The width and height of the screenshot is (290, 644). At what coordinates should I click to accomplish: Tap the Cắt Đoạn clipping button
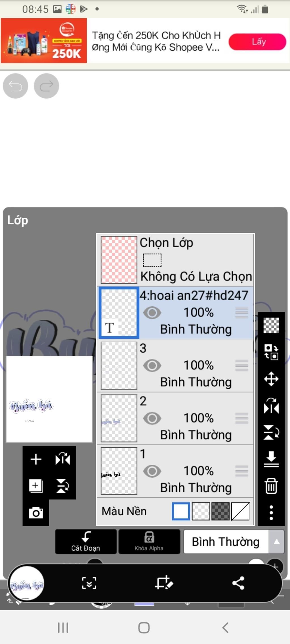(x=86, y=542)
